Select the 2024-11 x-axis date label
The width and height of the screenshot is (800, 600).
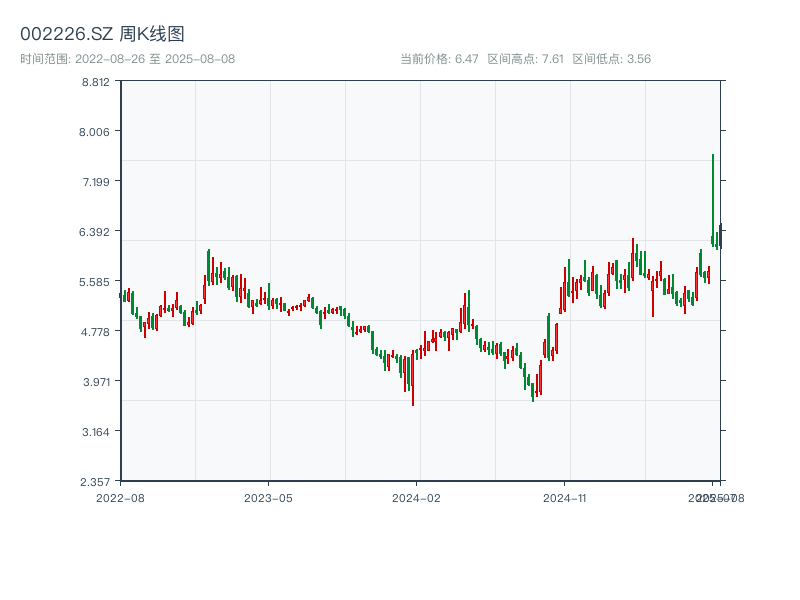[x=565, y=497]
